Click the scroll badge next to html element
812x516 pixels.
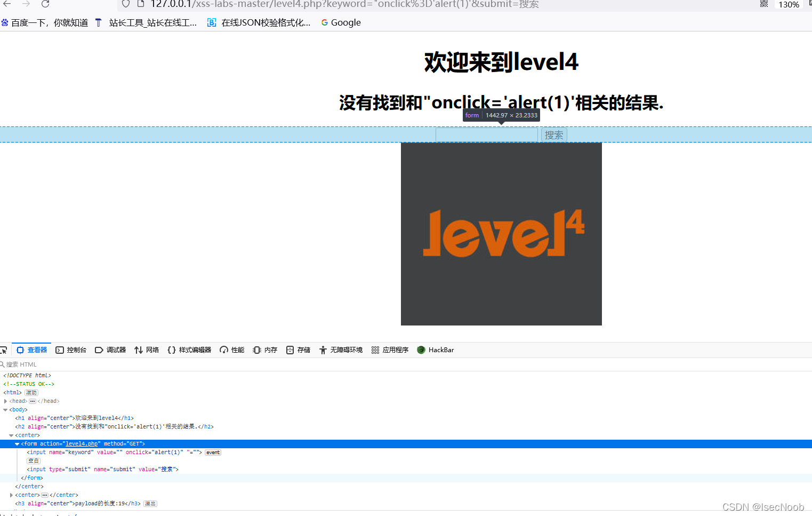pos(31,392)
